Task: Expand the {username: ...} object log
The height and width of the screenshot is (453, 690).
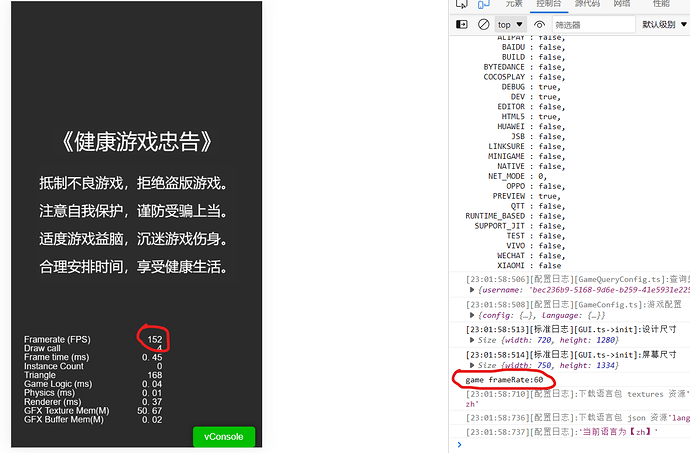Action: click(472, 290)
